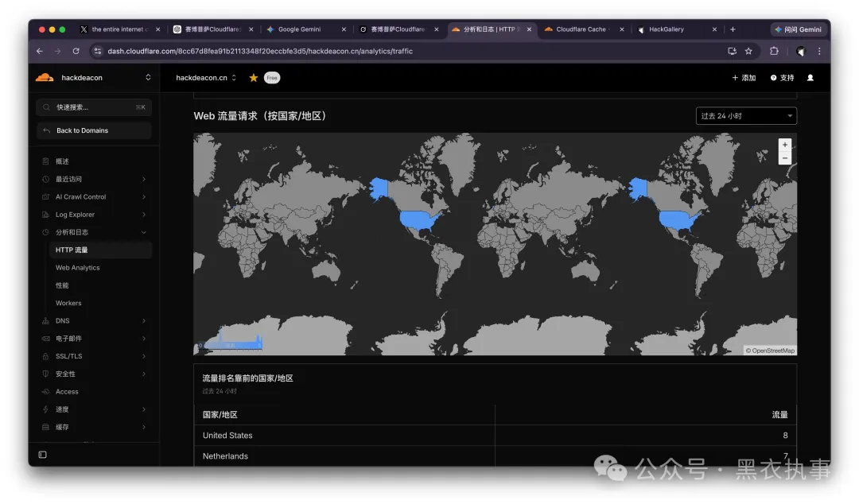Open the 过去 24 小时 time range dropdown
The height and width of the screenshot is (504, 859).
click(x=746, y=116)
